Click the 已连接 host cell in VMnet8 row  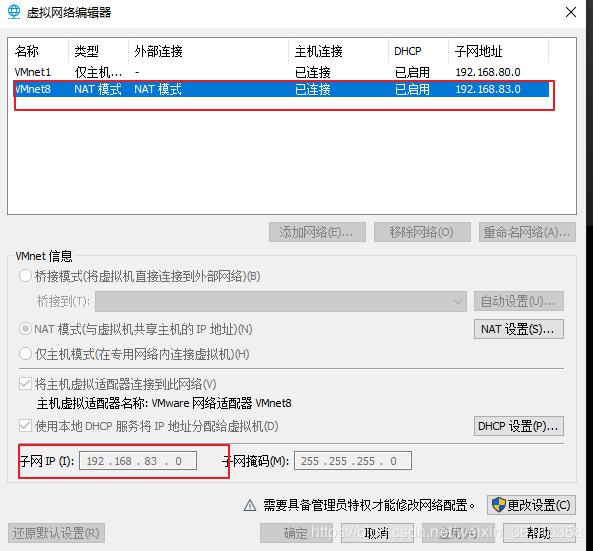pyautogui.click(x=312, y=89)
